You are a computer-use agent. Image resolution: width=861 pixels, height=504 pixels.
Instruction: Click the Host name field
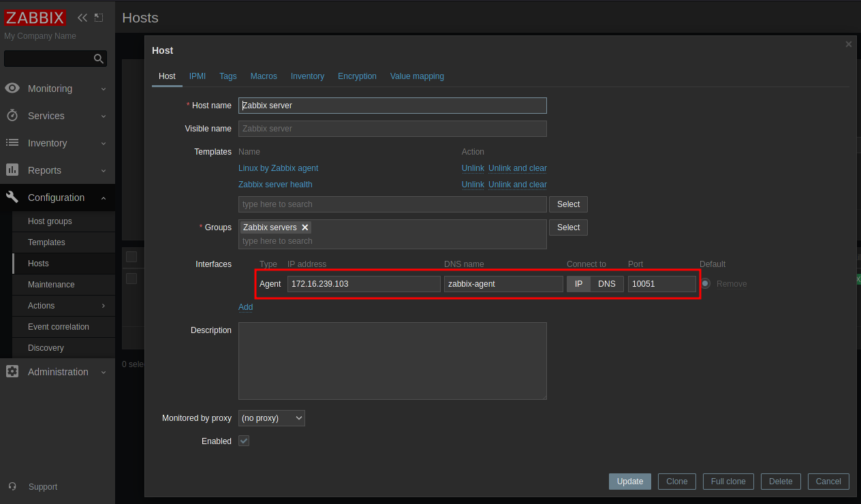392,106
